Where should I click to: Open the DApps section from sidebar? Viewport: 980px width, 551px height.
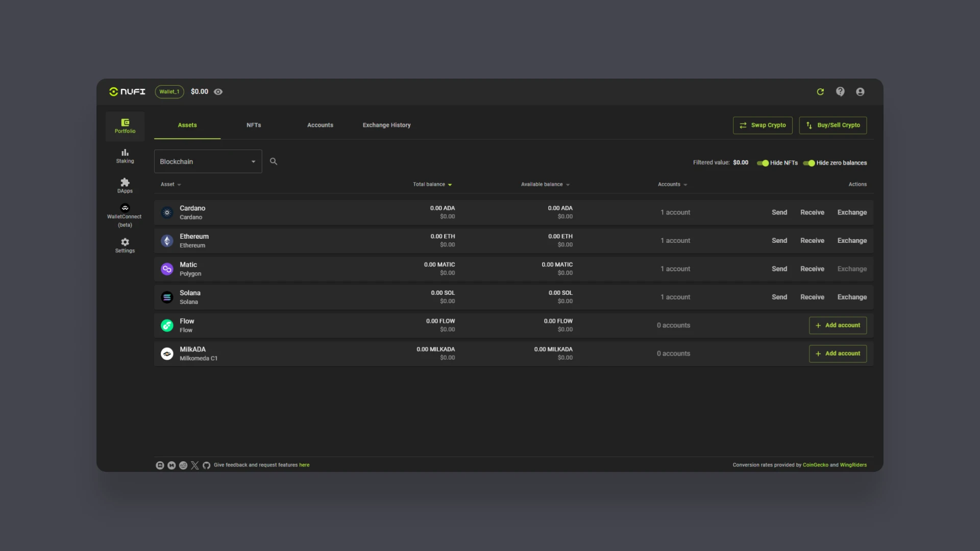coord(125,185)
